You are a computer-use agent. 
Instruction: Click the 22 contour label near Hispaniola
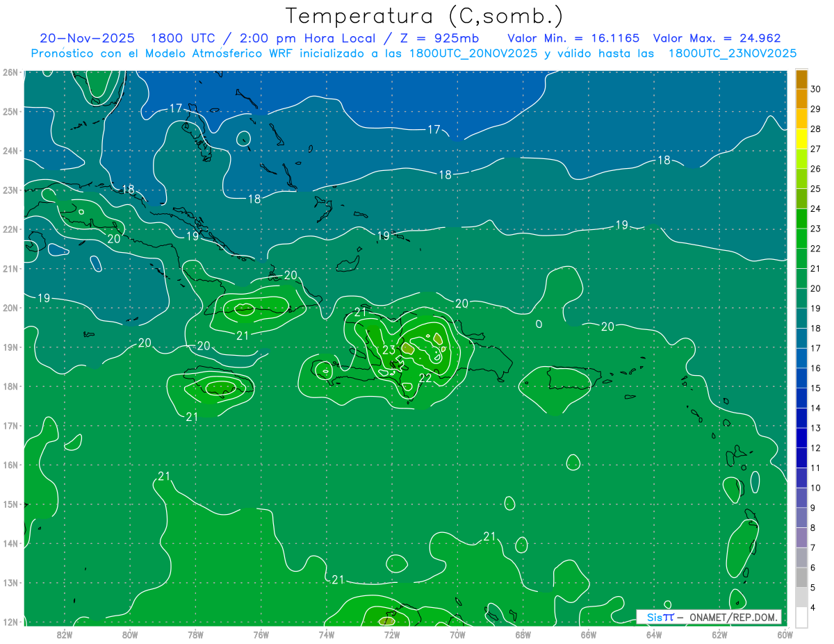[425, 378]
